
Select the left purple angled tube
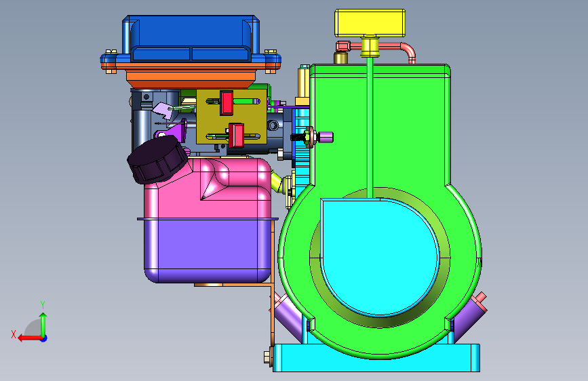(x=288, y=317)
